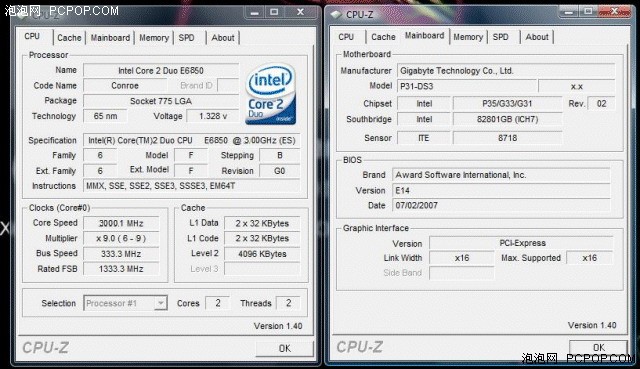Open the Processor #1 selection dropdown
Viewport: 640px width, 369px height.
coord(125,303)
